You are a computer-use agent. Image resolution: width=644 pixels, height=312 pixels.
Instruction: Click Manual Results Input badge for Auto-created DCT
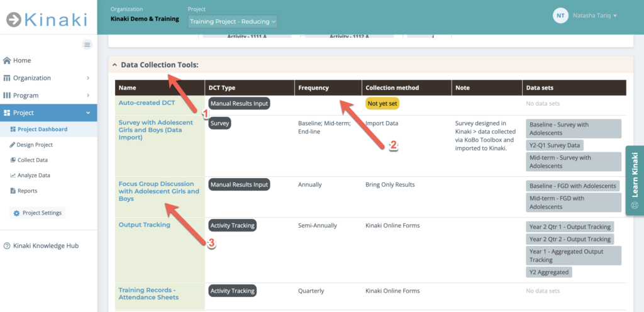[240, 103]
